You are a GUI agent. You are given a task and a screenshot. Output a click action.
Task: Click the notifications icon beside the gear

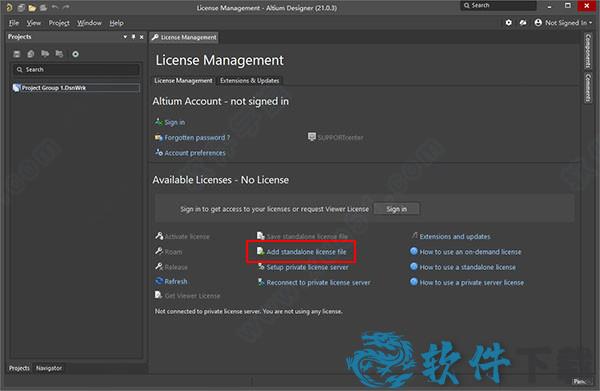tap(523, 23)
